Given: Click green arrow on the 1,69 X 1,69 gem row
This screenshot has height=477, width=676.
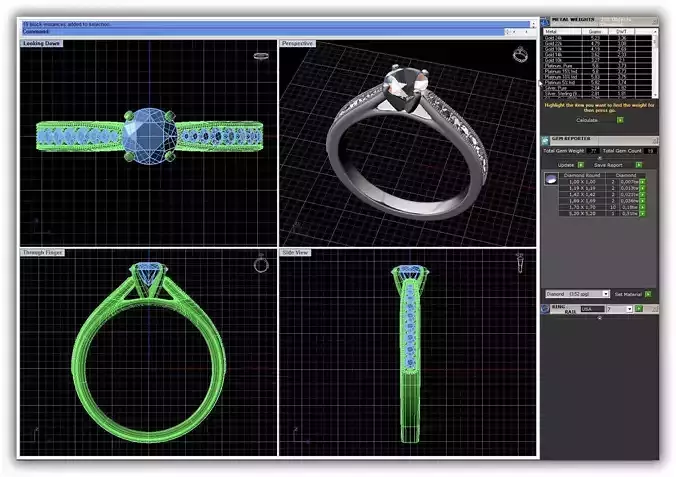Looking at the screenshot, I should (643, 201).
